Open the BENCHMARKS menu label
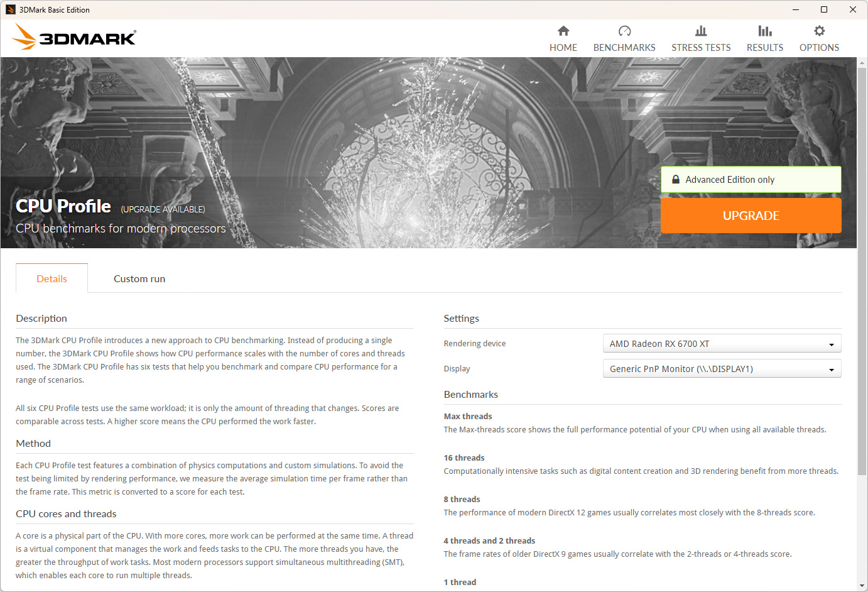This screenshot has width=868, height=592. 624,48
